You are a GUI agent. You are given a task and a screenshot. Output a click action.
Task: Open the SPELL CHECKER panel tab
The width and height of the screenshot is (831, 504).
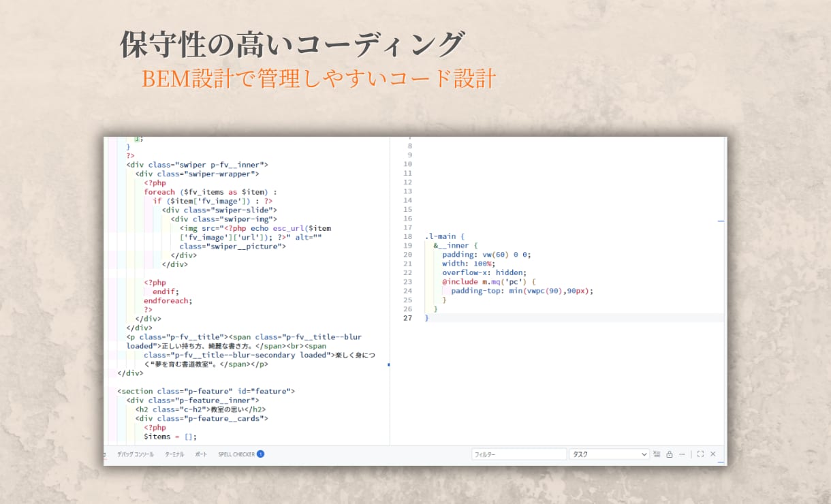pos(236,454)
